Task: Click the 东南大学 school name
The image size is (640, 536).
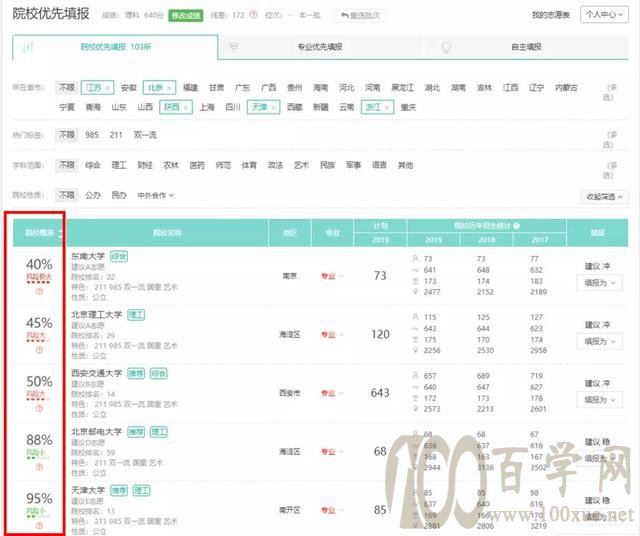Action: (x=88, y=256)
